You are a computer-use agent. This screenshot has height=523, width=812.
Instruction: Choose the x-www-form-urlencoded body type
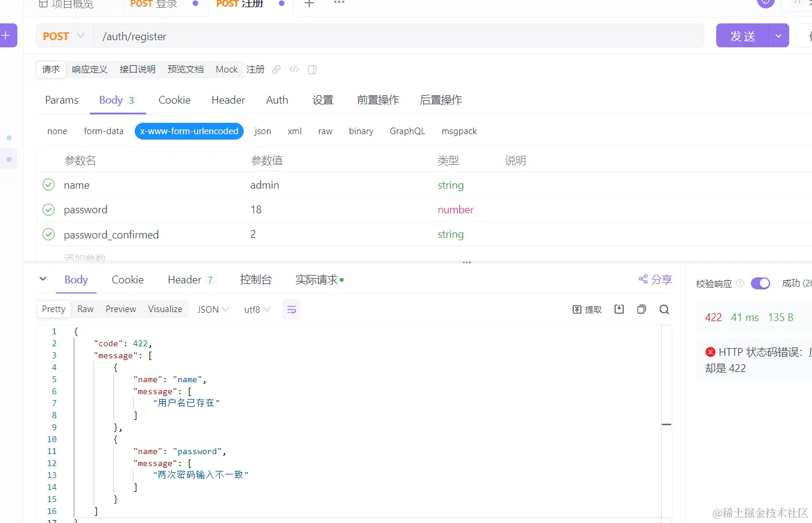pyautogui.click(x=189, y=131)
